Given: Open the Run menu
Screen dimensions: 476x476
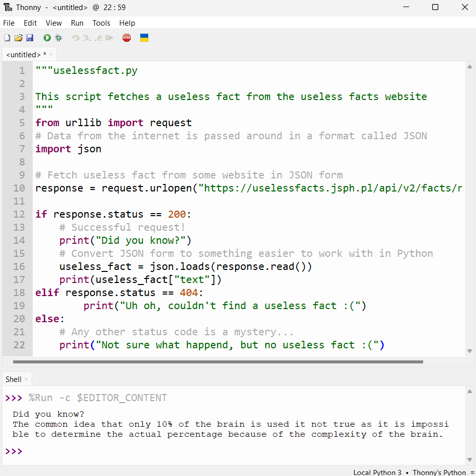Looking at the screenshot, I should click(77, 23).
